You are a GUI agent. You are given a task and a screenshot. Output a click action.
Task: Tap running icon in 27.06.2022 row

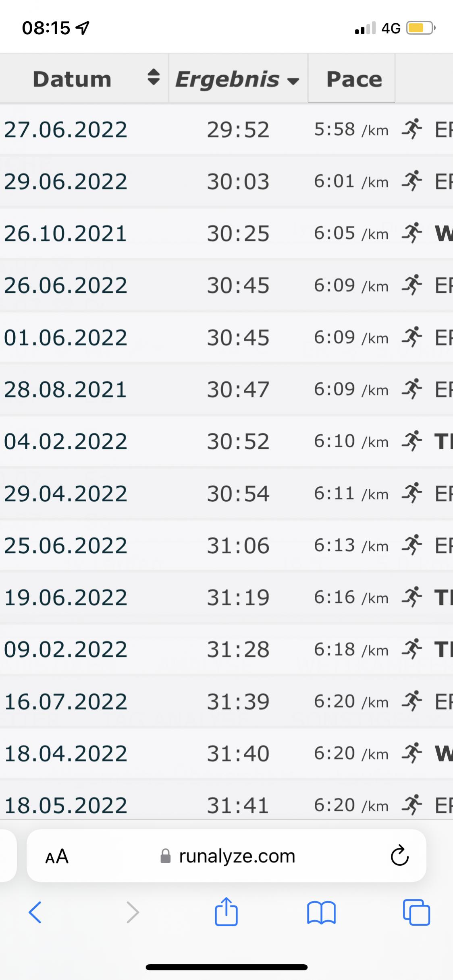click(412, 129)
